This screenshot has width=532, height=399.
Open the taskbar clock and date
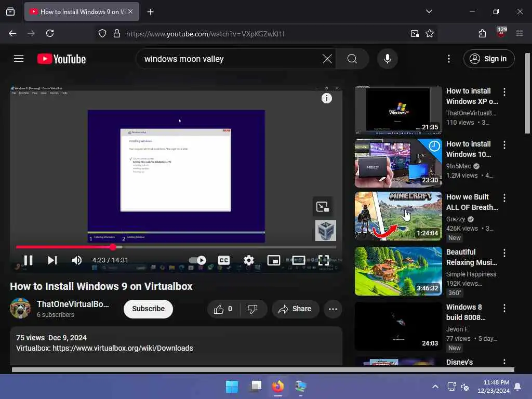point(493,387)
